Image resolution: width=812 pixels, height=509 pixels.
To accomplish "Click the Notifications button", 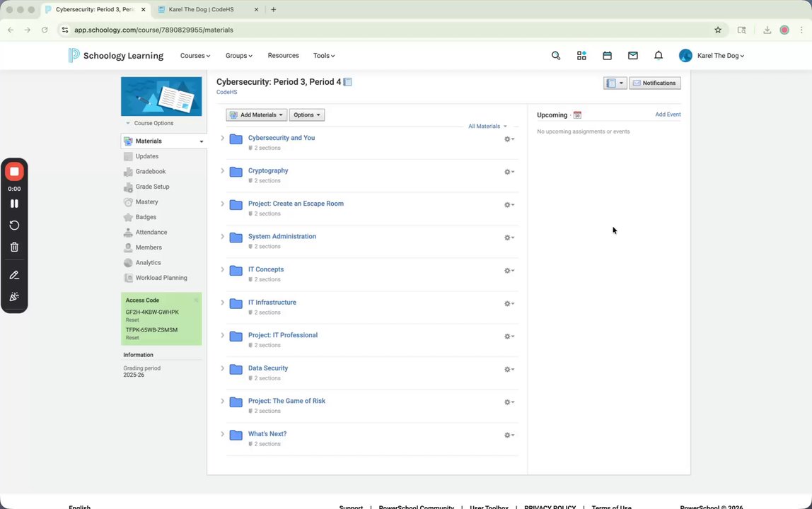I will [655, 83].
